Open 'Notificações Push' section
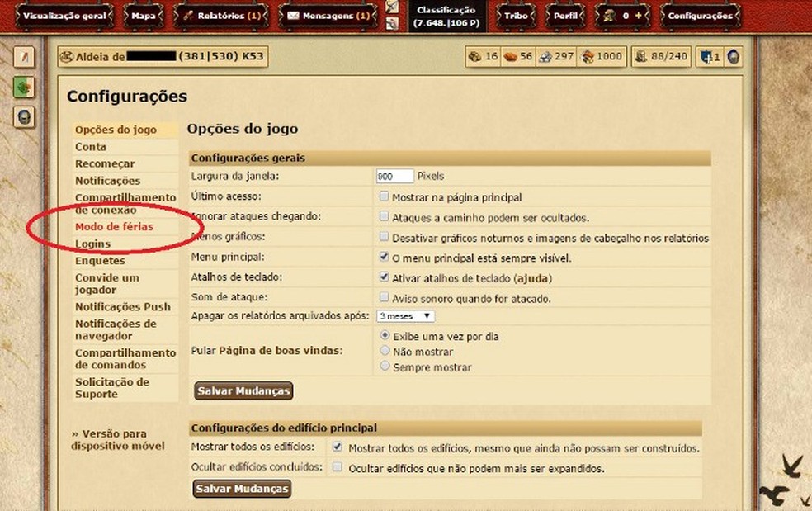The width and height of the screenshot is (812, 511). coord(123,307)
